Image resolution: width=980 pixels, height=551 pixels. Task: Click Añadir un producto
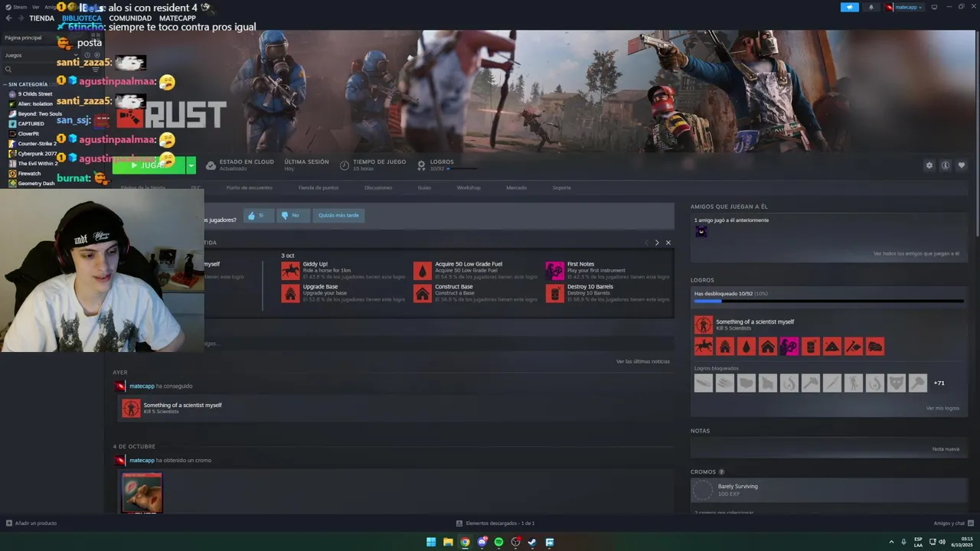click(x=31, y=523)
